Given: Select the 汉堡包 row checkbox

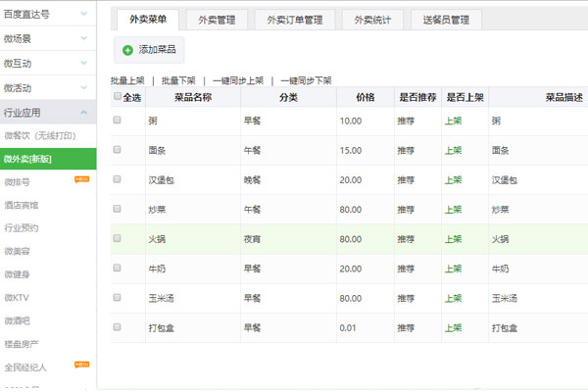Looking at the screenshot, I should pyautogui.click(x=117, y=179).
